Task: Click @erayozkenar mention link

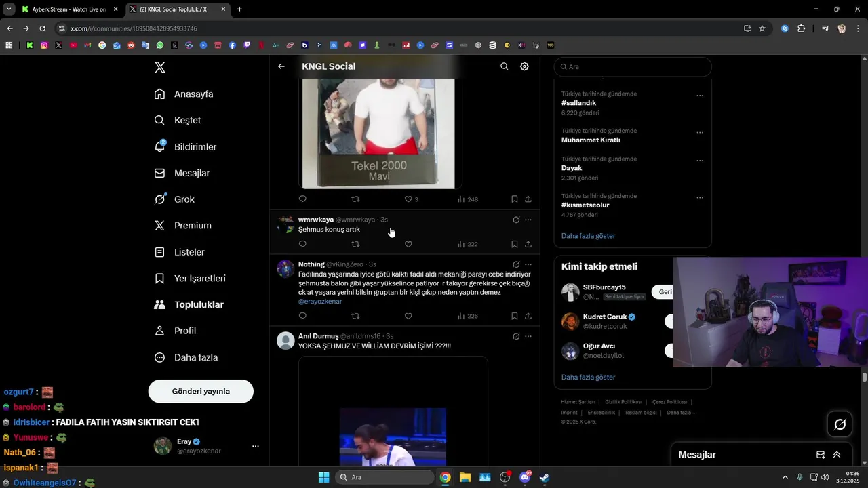Action: point(320,301)
